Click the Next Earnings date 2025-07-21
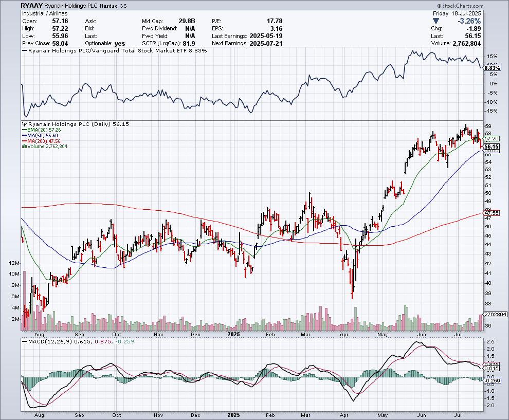The width and height of the screenshot is (509, 420). [x=266, y=44]
